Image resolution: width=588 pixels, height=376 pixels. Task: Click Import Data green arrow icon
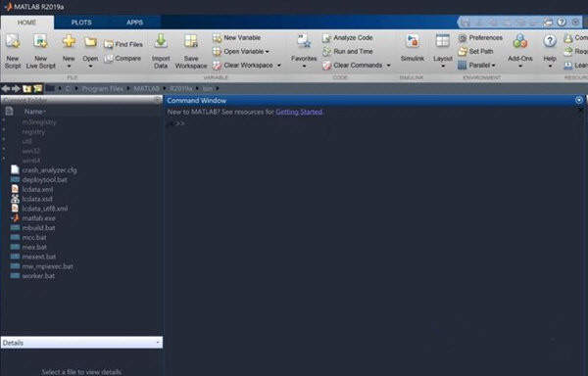(161, 41)
